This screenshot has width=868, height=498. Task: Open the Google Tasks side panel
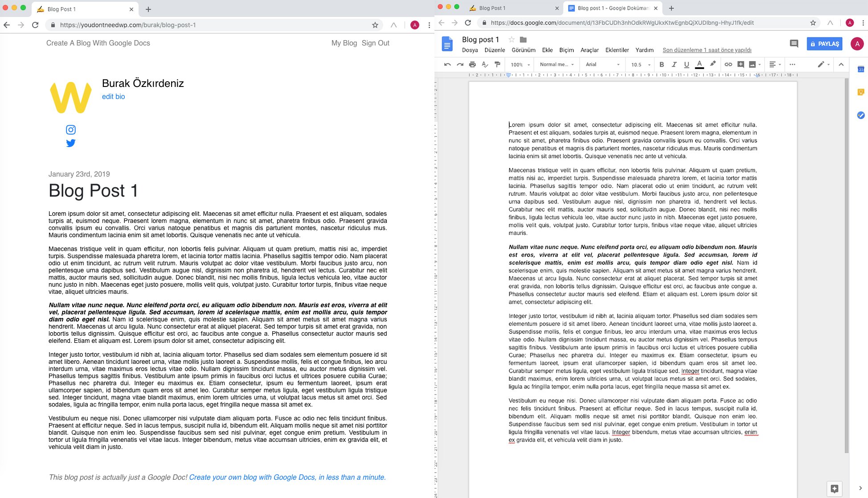[x=860, y=115]
